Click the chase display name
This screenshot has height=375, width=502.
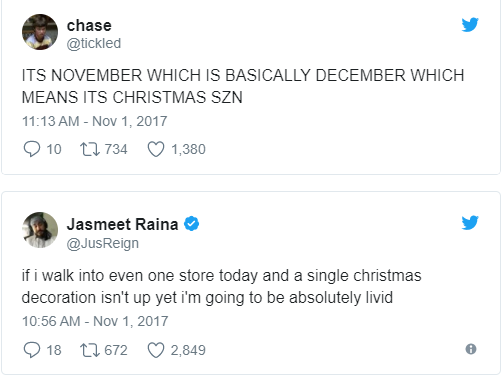pyautogui.click(x=89, y=26)
